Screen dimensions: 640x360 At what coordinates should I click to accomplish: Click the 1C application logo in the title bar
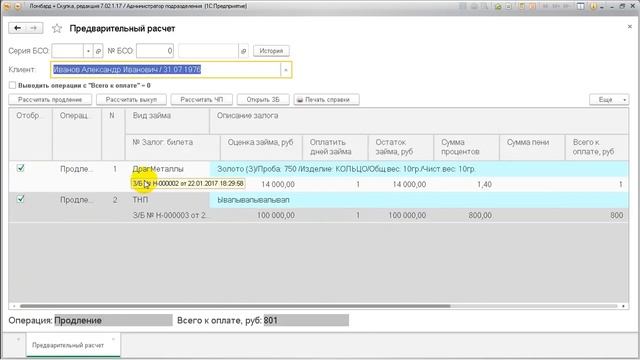click(7, 6)
